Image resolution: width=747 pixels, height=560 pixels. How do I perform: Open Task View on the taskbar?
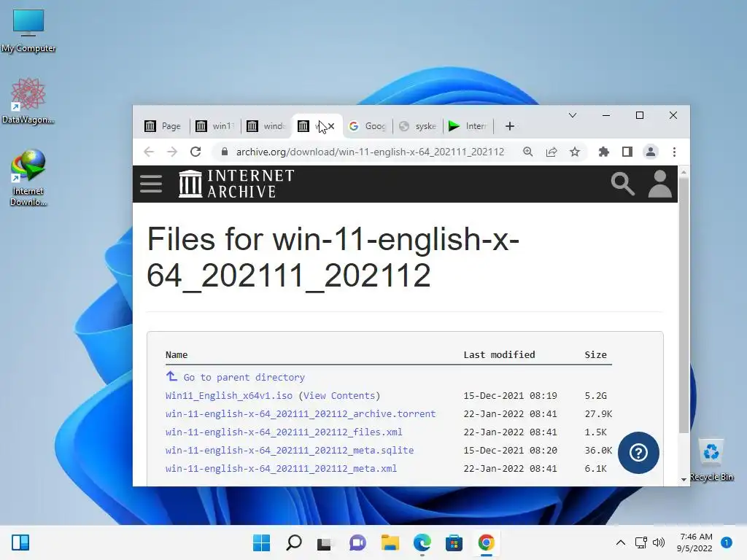pos(325,542)
